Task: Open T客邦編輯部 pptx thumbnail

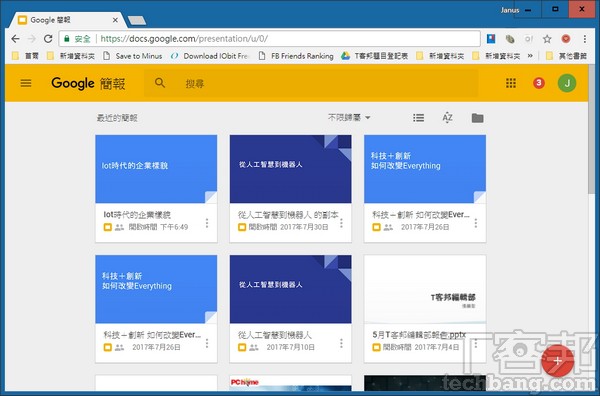Action: point(425,289)
